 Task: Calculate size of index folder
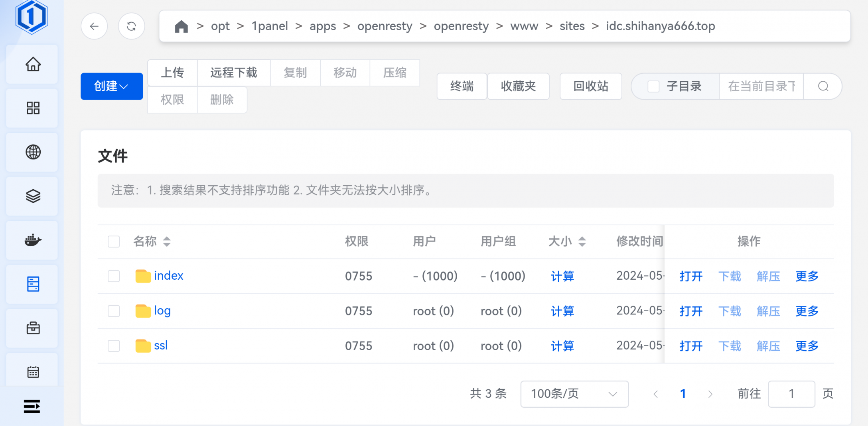[562, 276]
